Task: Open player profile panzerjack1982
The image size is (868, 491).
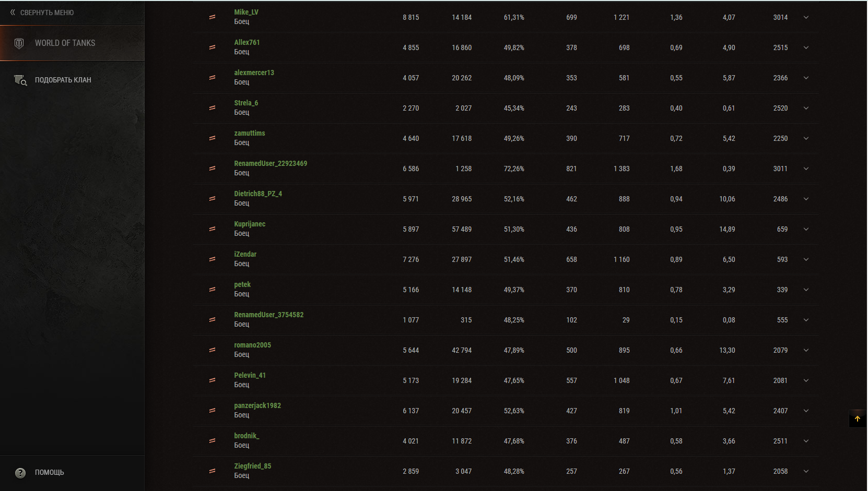Action: click(x=257, y=405)
